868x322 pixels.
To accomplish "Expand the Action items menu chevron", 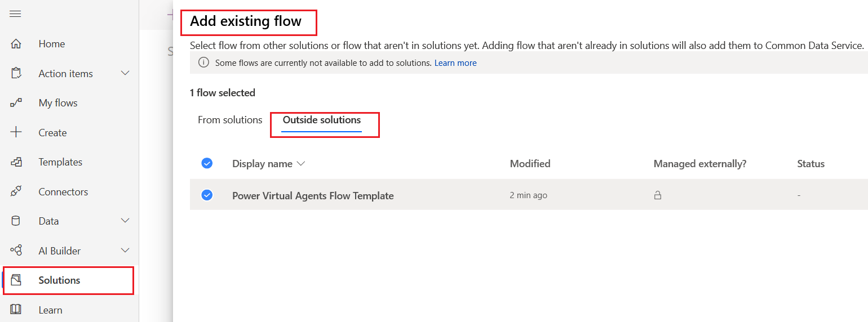I will click(x=125, y=74).
